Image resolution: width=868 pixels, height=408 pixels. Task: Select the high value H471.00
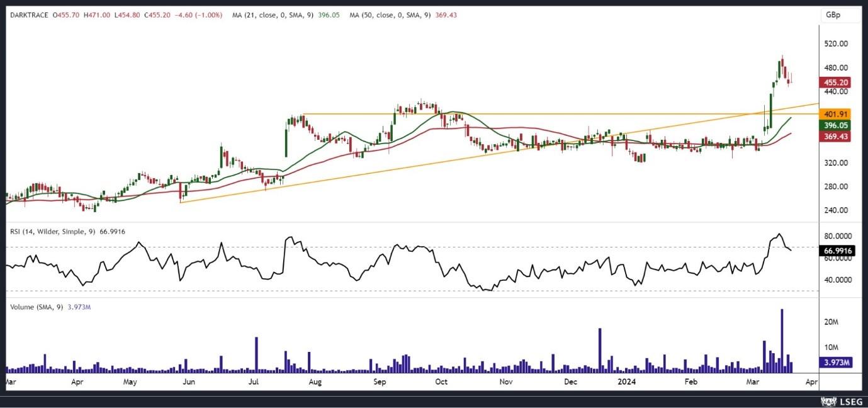(97, 14)
